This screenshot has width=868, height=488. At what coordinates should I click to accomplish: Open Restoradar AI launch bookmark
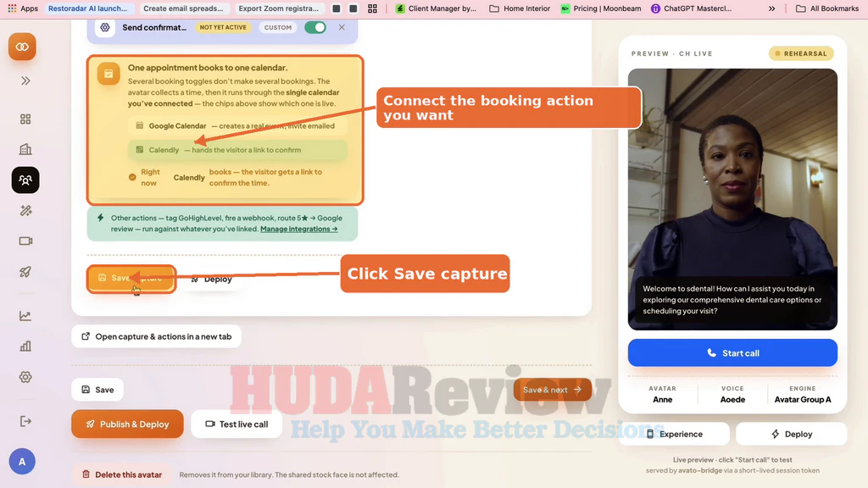[87, 8]
